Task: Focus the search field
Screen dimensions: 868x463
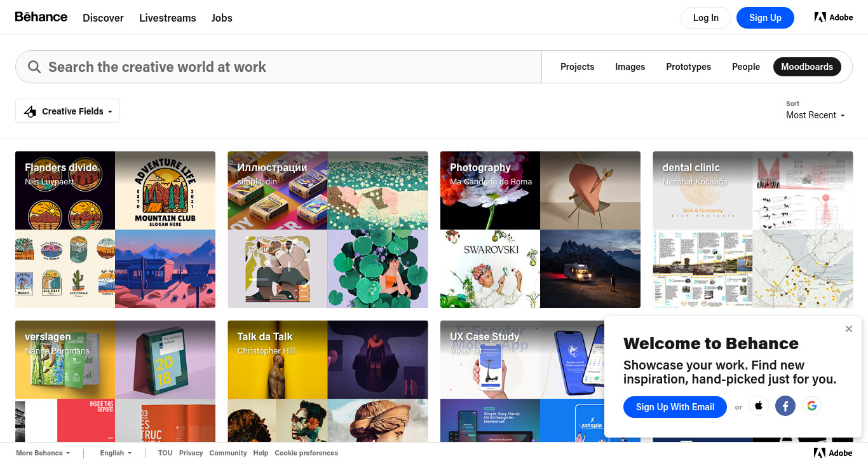Action: pyautogui.click(x=278, y=67)
